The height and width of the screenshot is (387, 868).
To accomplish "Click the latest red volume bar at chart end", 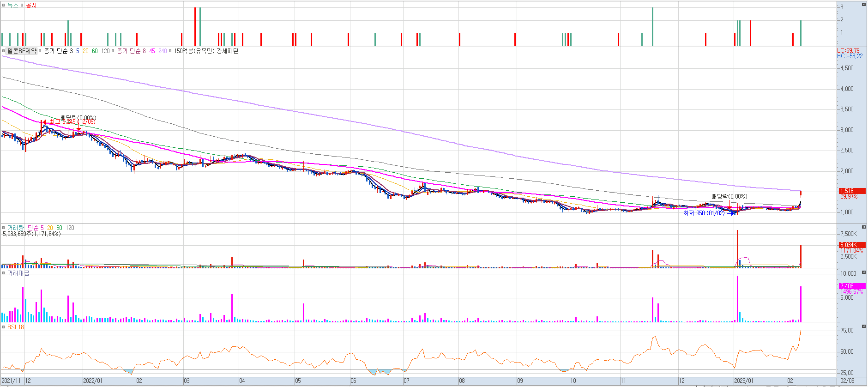I will [801, 256].
